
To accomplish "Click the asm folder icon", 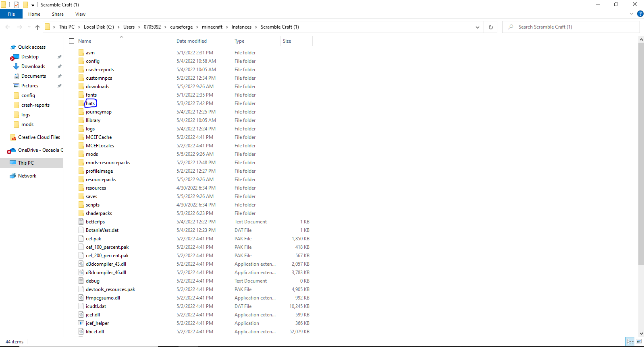I will click(81, 53).
